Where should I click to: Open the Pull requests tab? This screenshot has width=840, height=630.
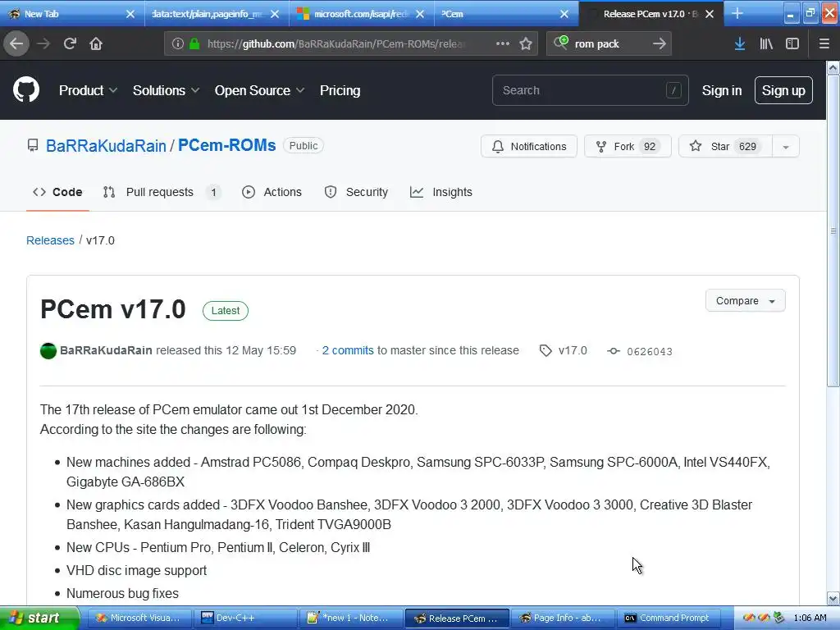pos(162,192)
